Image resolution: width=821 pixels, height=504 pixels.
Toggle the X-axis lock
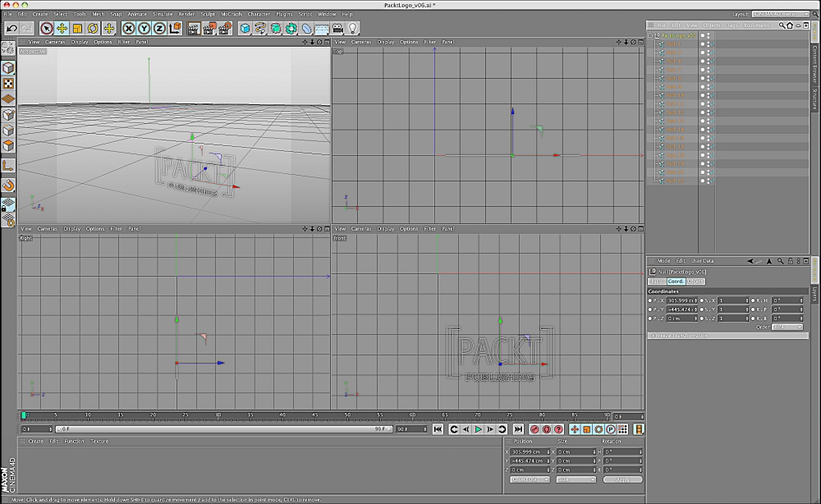tap(128, 28)
